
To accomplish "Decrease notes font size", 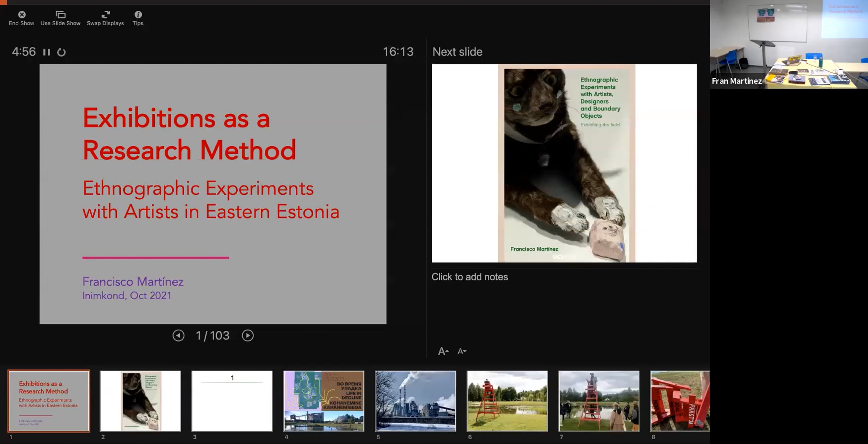I will click(462, 351).
